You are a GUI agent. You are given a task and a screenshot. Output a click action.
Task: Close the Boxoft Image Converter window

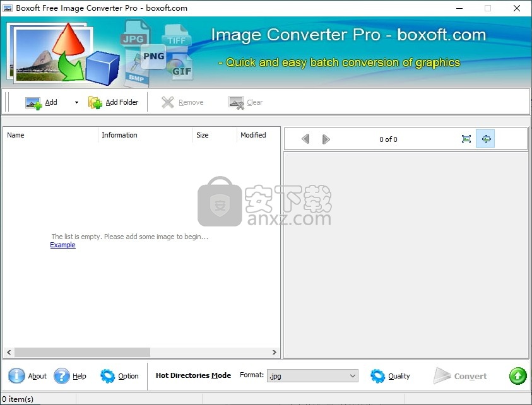click(x=517, y=8)
